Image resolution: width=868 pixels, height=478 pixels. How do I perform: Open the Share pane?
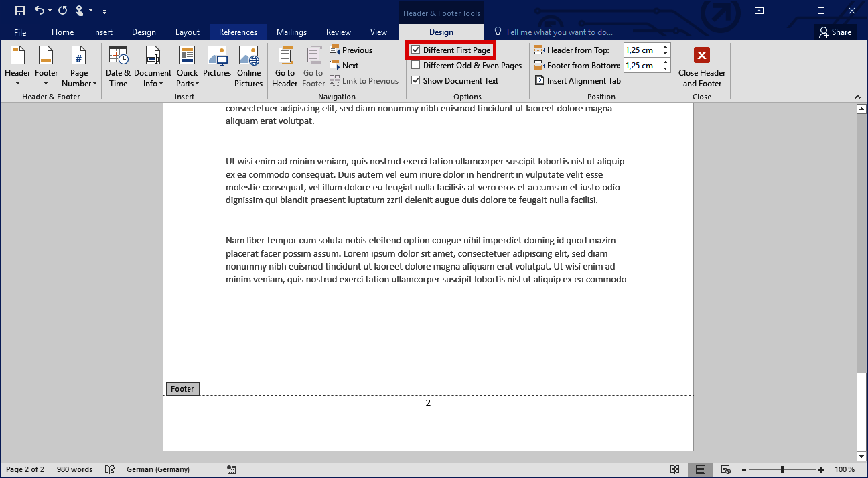835,32
